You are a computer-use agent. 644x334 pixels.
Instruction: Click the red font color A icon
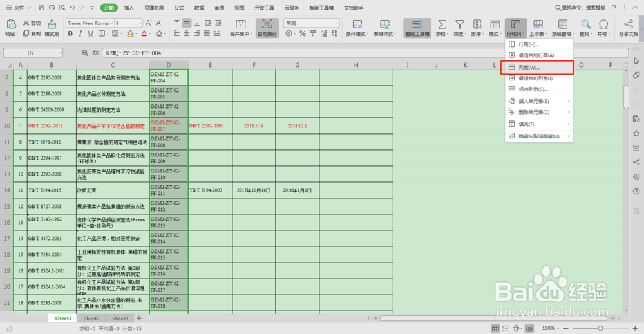click(144, 33)
